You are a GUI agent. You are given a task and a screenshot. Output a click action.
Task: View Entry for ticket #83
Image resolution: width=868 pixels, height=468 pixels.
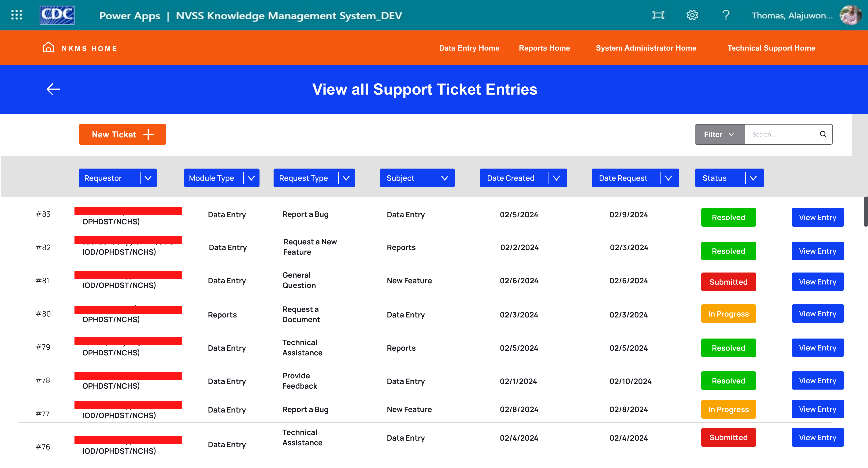(x=817, y=217)
